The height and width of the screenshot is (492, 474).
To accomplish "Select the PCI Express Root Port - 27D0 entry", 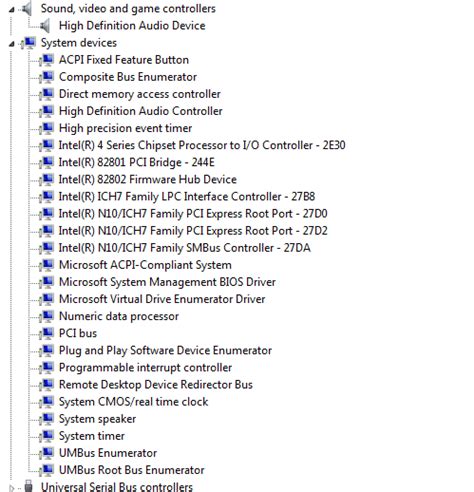I will click(x=193, y=214).
